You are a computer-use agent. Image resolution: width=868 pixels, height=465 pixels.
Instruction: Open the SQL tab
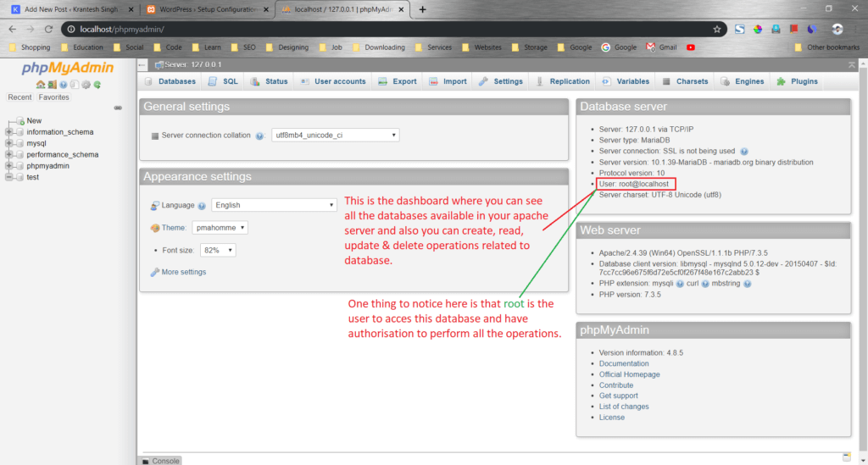(x=223, y=81)
